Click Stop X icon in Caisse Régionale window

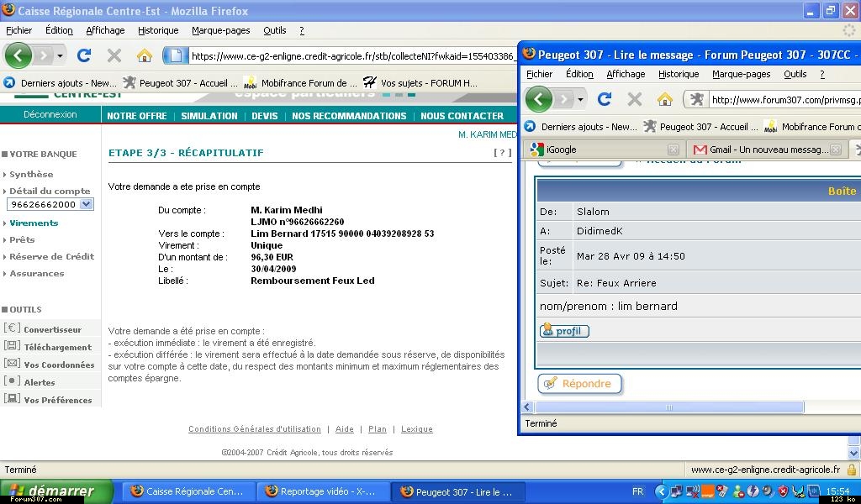coord(114,55)
